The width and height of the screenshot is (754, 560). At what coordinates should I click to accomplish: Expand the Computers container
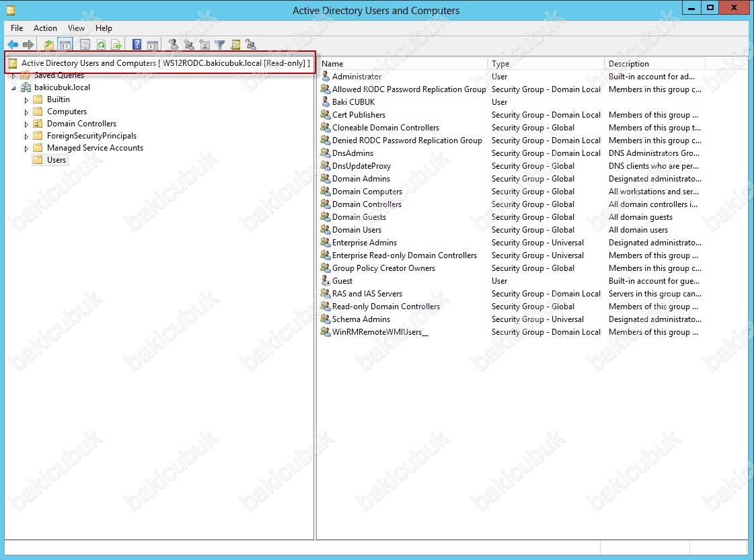click(x=26, y=112)
